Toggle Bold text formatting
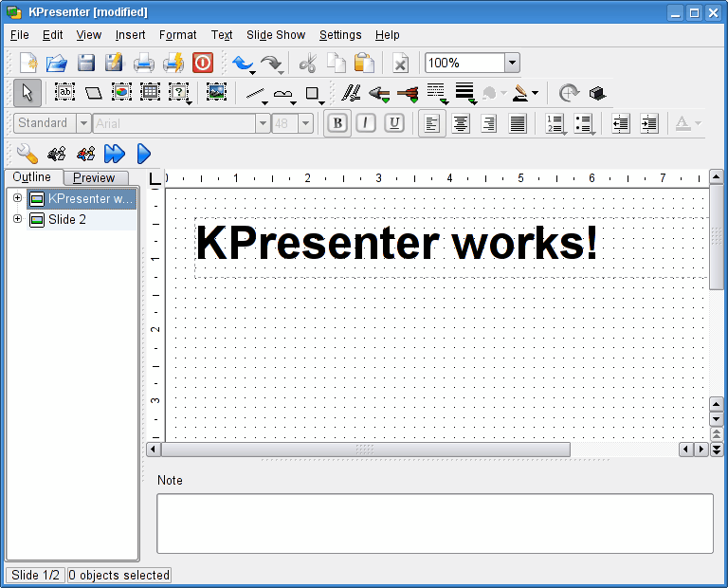 [x=337, y=123]
